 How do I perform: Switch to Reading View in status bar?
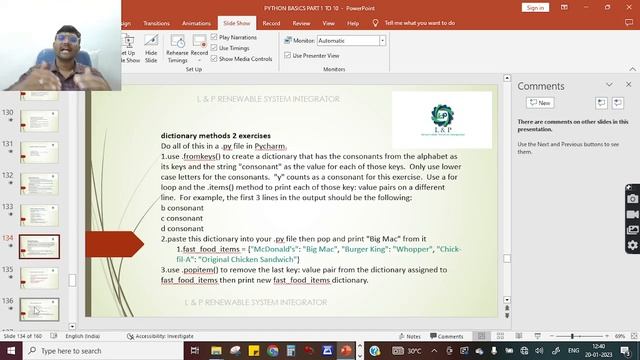coord(519,336)
